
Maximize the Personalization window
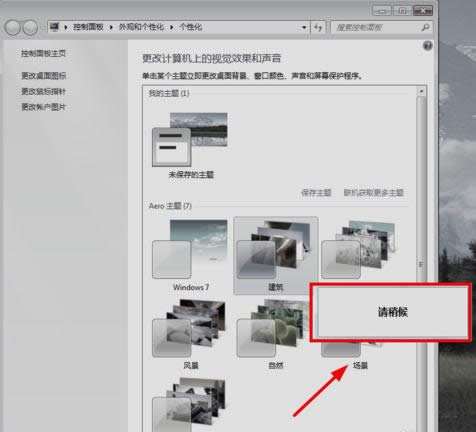(402, 11)
